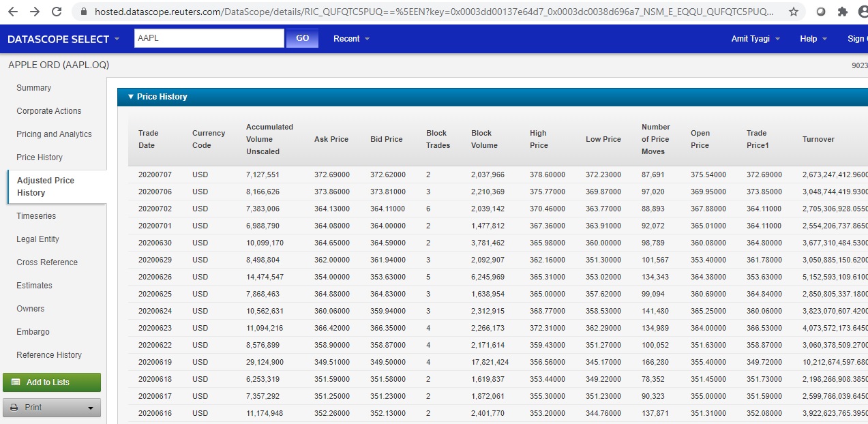Viewport: 868px width, 424px height.
Task: Open the browser extensions puzzle icon
Action: point(842,12)
